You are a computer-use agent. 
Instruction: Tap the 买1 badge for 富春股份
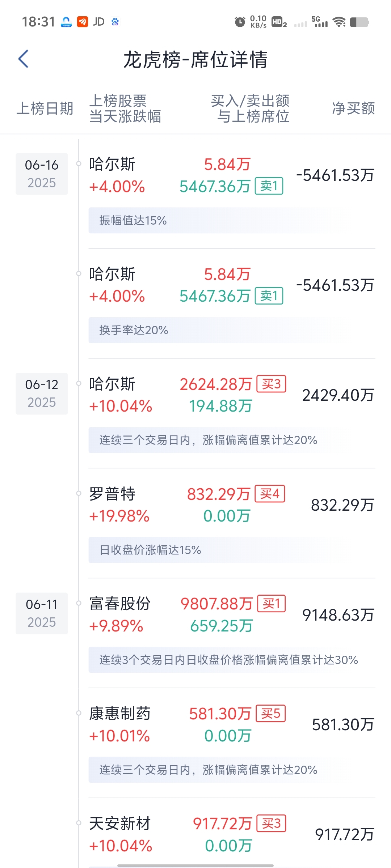pos(272,604)
